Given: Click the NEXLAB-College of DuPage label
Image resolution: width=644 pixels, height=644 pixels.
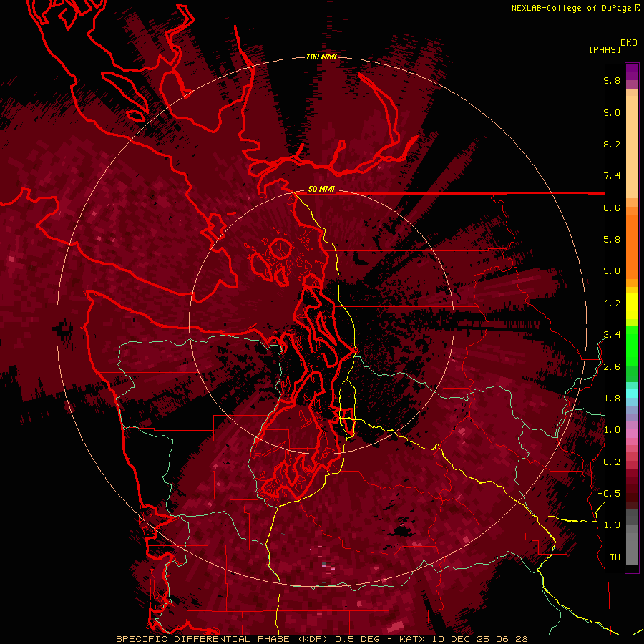Looking at the screenshot, I should coord(572,8).
